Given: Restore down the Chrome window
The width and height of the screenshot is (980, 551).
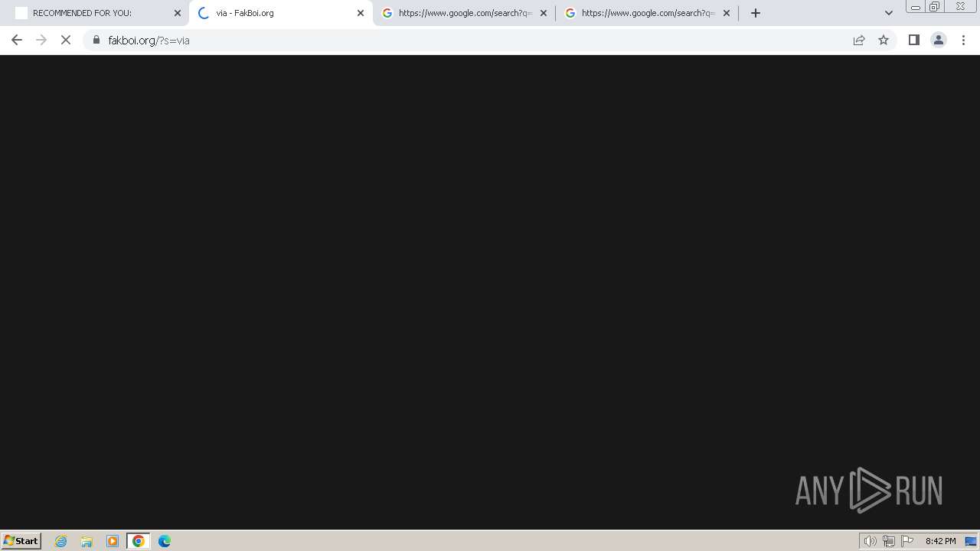Looking at the screenshot, I should tap(934, 7).
